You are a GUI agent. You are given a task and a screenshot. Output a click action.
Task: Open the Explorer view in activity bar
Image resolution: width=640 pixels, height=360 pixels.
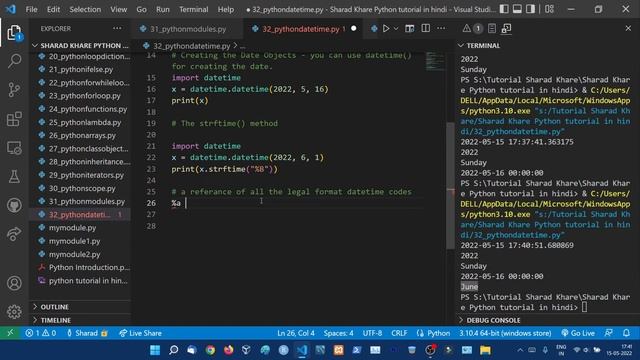pos(14,33)
